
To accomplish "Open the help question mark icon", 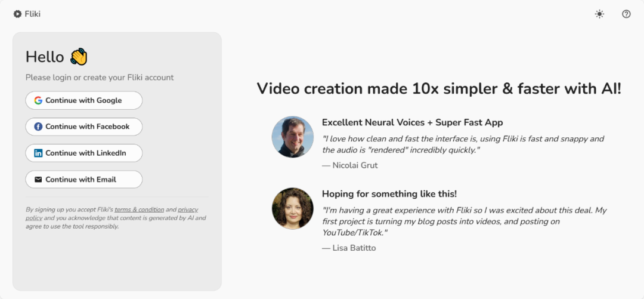I will 626,14.
